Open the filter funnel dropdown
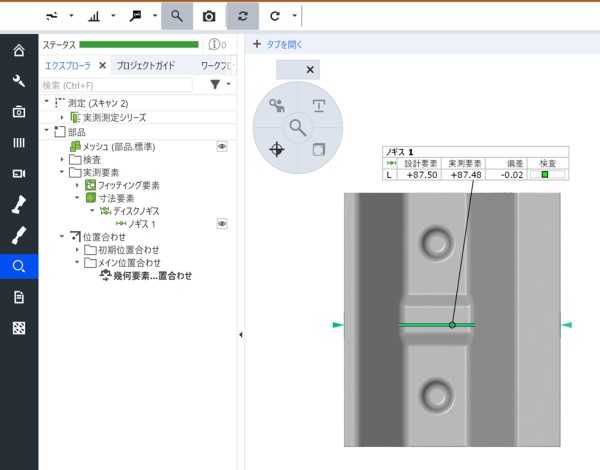The image size is (600, 470). [214, 86]
